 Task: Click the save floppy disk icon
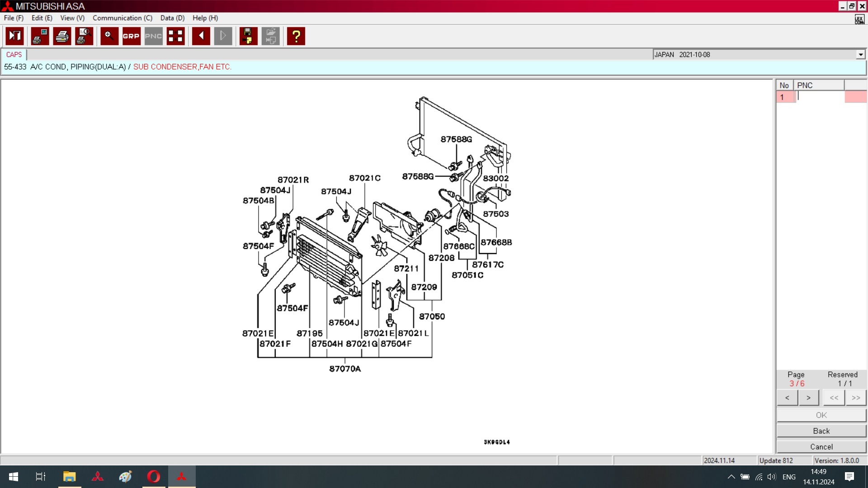[248, 36]
